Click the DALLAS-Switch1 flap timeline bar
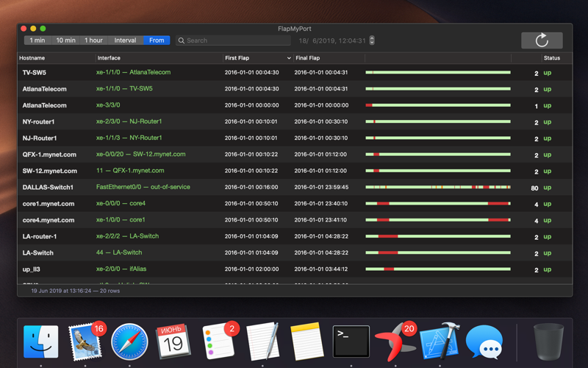 (438, 187)
